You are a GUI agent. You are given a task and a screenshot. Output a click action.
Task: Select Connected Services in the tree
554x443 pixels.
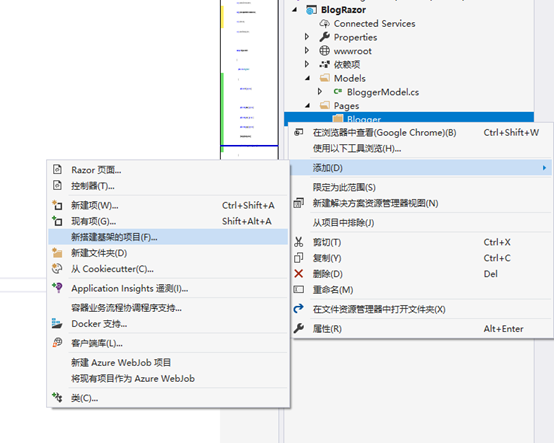click(x=374, y=24)
